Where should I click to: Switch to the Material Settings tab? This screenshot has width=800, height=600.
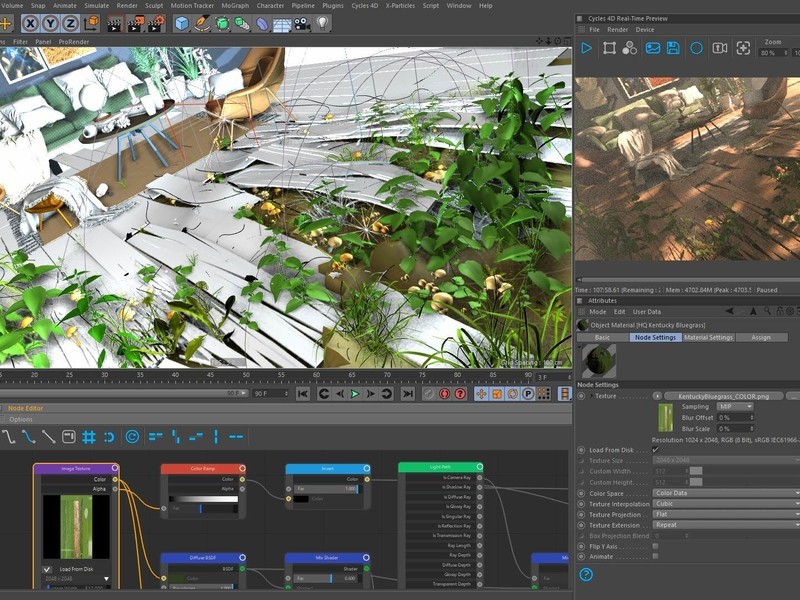708,337
